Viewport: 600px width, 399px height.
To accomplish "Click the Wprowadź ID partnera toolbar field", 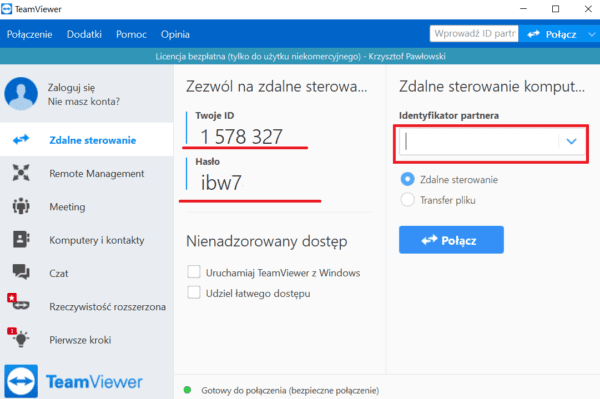I will click(x=474, y=34).
